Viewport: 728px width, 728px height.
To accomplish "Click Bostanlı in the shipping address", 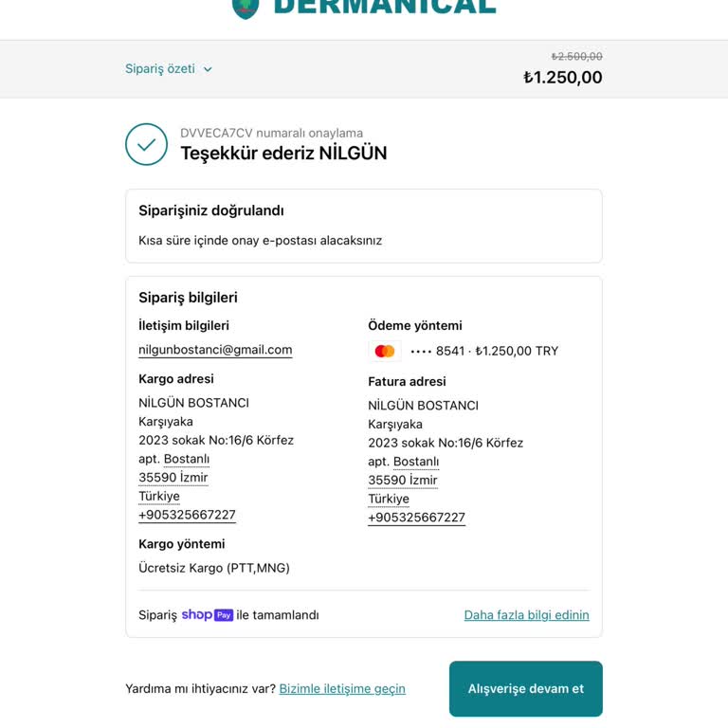I will [187, 459].
